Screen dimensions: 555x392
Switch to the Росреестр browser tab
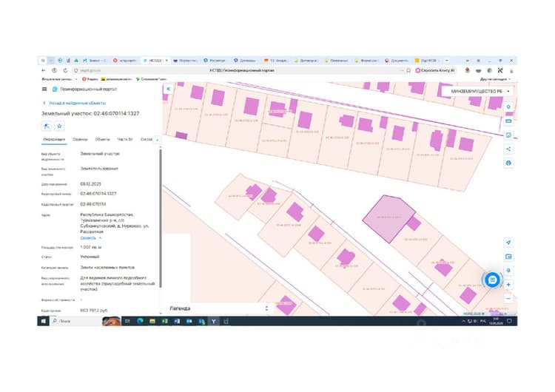(215, 61)
